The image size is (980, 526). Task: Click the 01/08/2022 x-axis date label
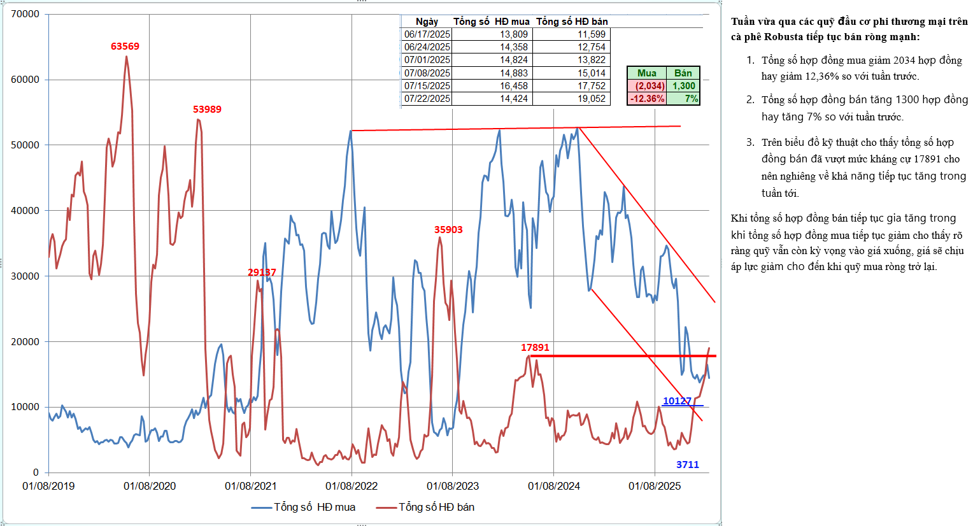[x=352, y=486]
